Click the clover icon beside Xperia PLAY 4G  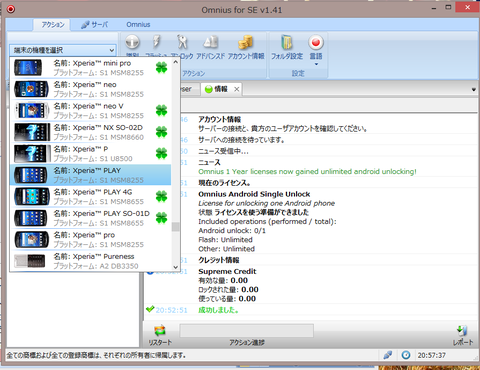pos(161,196)
